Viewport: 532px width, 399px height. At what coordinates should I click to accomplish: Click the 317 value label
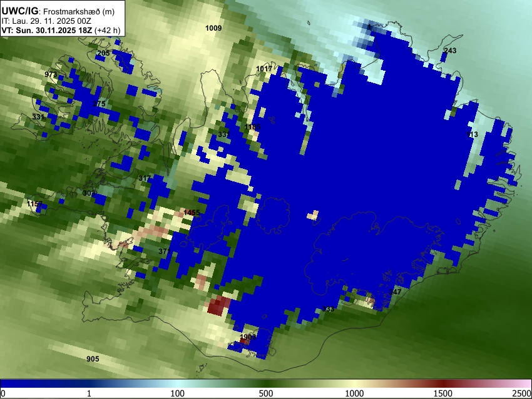tap(145, 178)
